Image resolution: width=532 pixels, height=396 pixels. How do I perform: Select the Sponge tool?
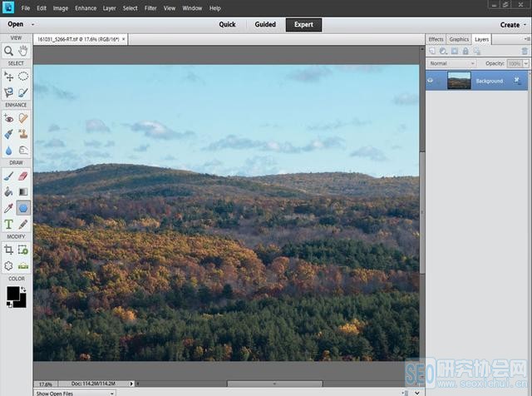coord(23,150)
